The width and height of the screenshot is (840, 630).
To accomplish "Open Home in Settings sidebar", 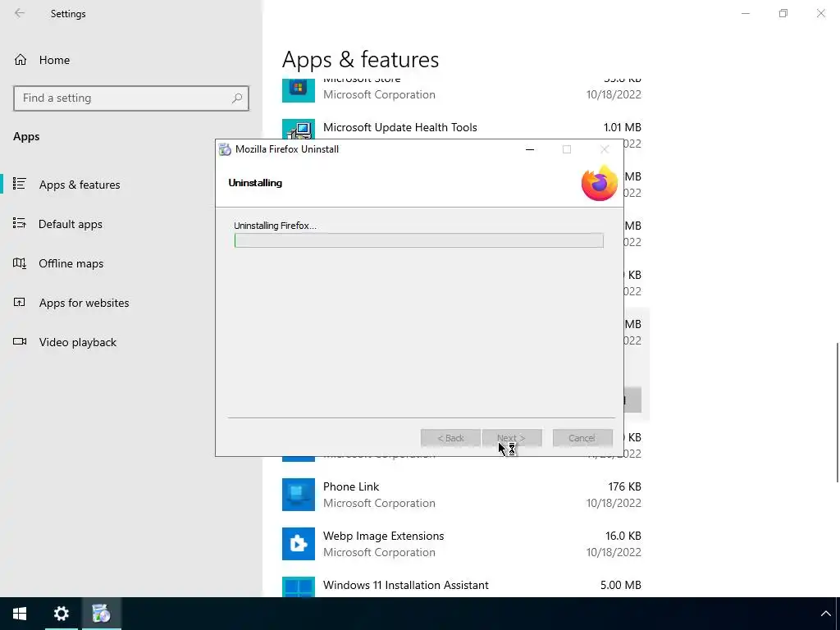I will [x=54, y=60].
